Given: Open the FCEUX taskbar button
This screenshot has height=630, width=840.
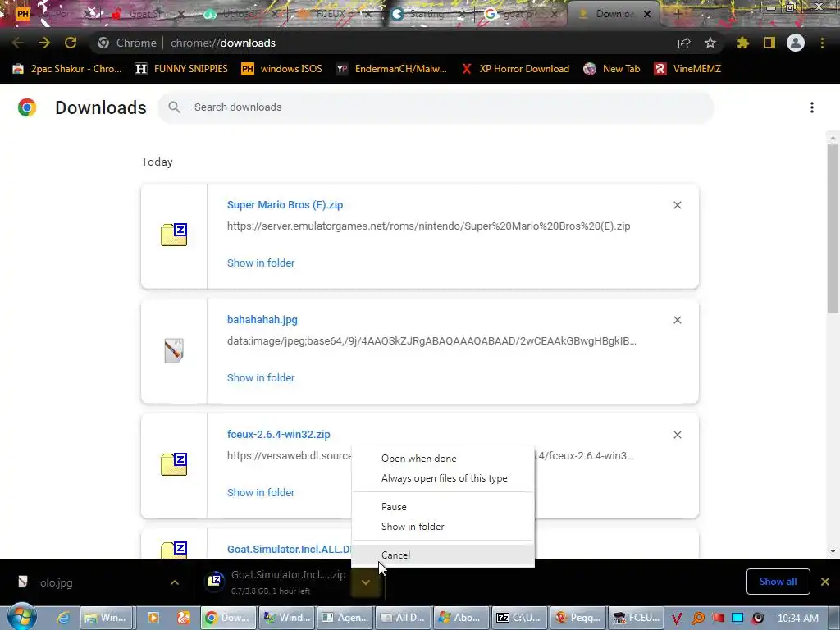Looking at the screenshot, I should click(x=636, y=618).
